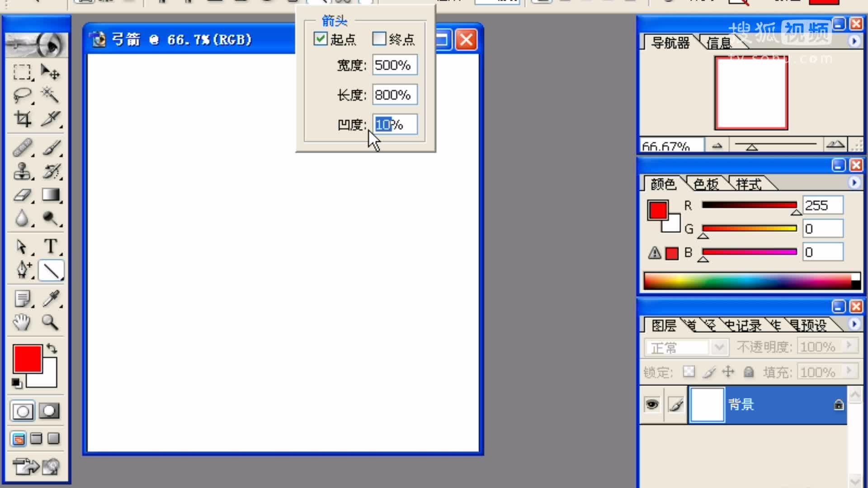Pick the Pen tool
This screenshot has width=868, height=488.
point(22,270)
